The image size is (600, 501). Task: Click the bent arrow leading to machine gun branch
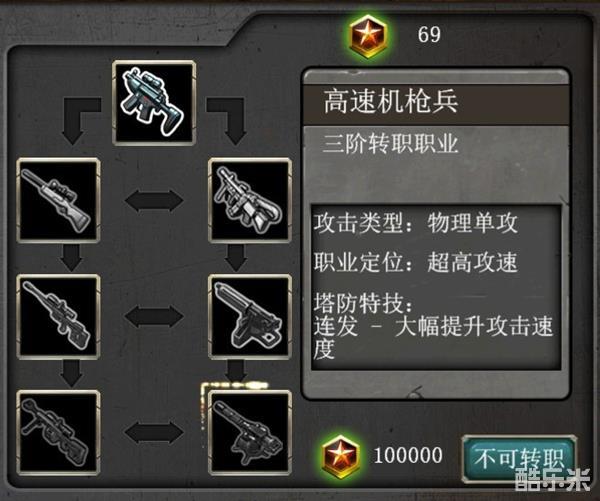pyautogui.click(x=228, y=120)
